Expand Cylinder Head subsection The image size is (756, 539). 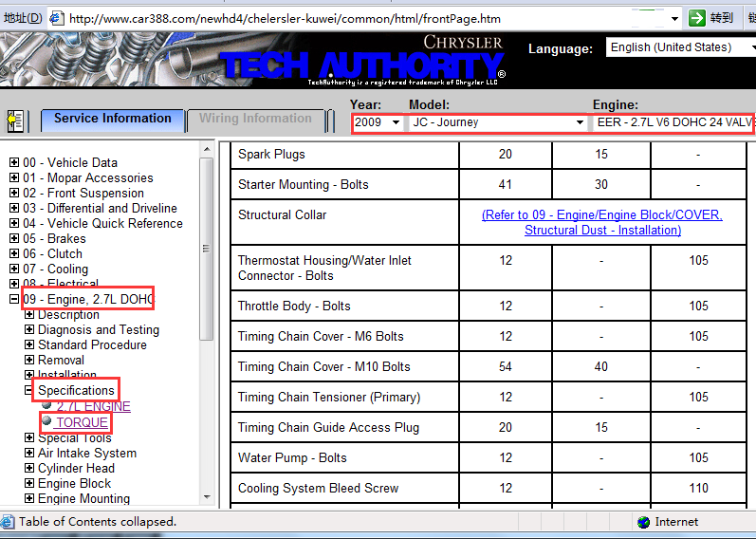tap(29, 468)
